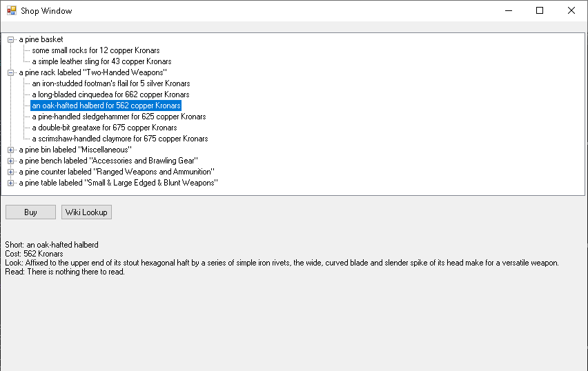Select some small rocks for 12 copper Kronars
This screenshot has height=371, width=588.
point(95,50)
